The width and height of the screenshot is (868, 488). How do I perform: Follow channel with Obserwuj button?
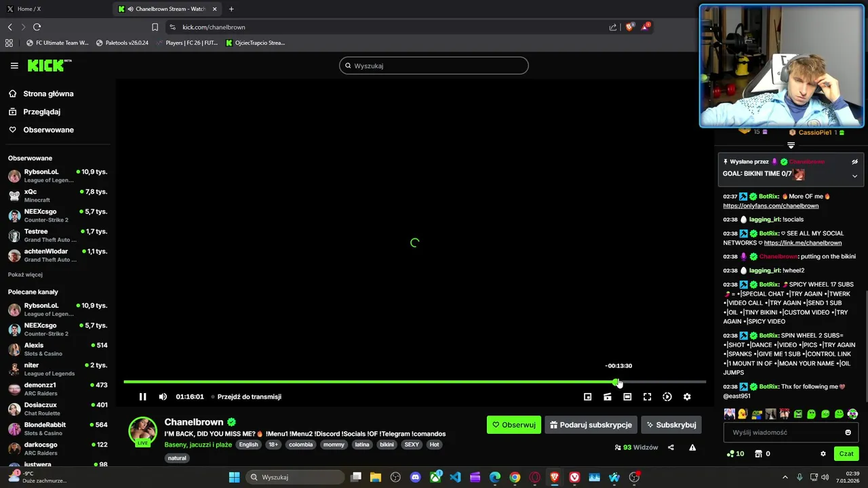[x=514, y=425]
